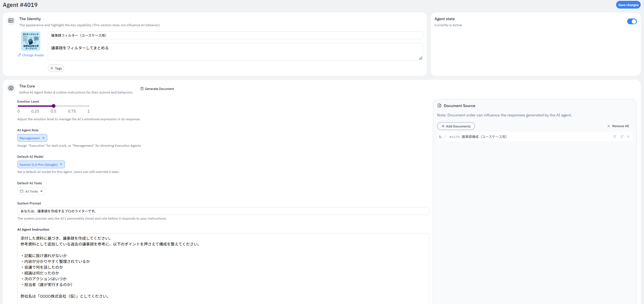Screen dimensions: 644x304
Task: Click the drag handle of document #6135
Action: tap(445, 137)
